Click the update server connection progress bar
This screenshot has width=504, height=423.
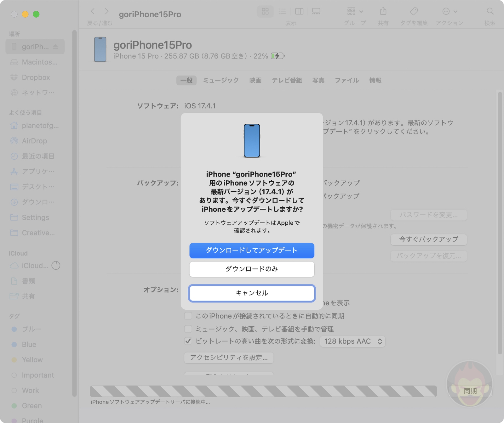coord(263,391)
